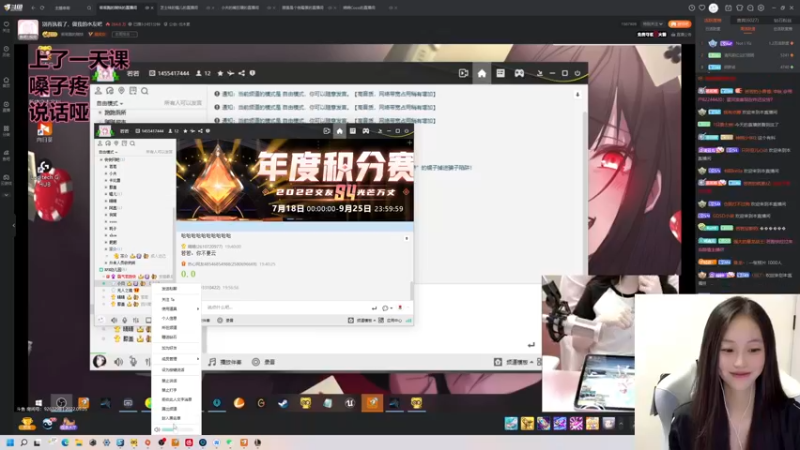Click the info icon in the back YY window header
The width and height of the screenshot is (800, 450).
click(x=252, y=73)
